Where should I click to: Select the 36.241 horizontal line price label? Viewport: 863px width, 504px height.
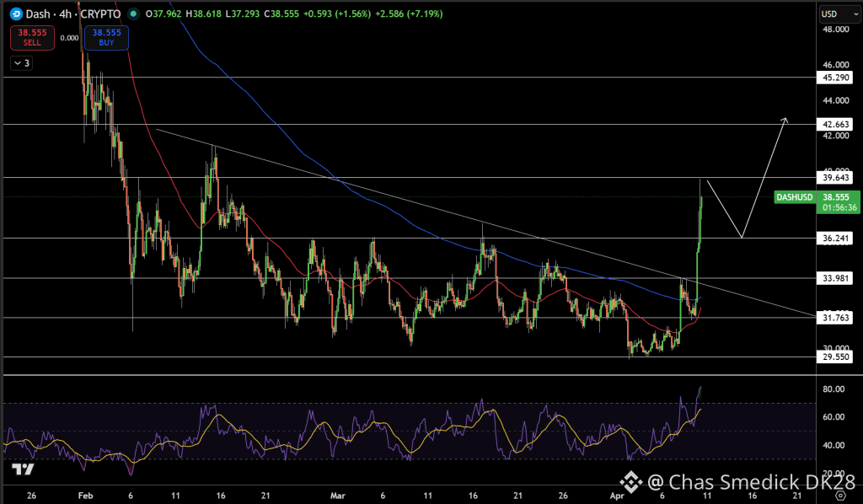click(x=835, y=239)
